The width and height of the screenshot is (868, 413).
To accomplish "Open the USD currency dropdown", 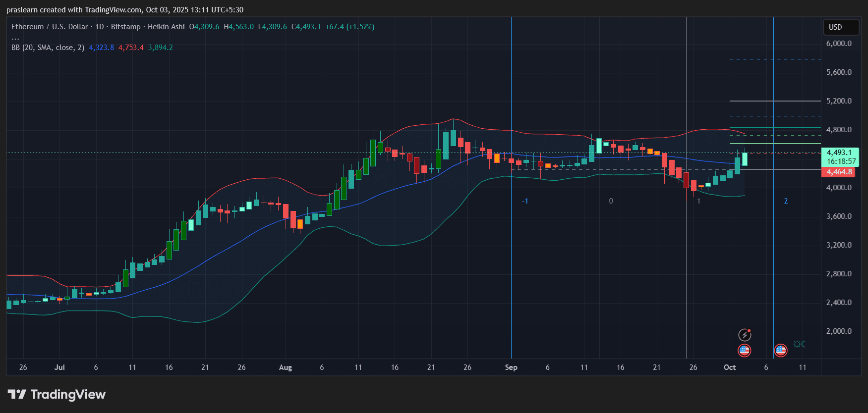I will tap(841, 27).
